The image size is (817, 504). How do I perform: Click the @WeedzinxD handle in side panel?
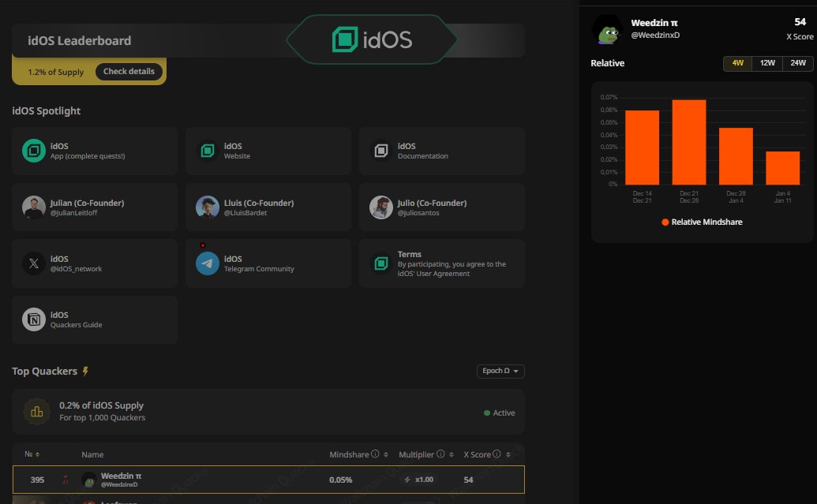pos(655,35)
